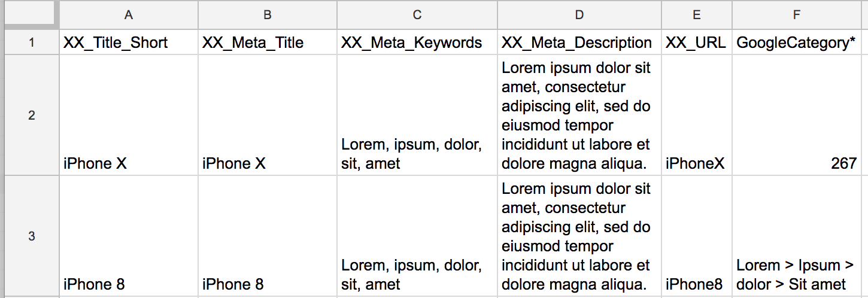This screenshot has height=298, width=868.
Task: Click the XX_Title_Short header cell
Action: pos(128,42)
